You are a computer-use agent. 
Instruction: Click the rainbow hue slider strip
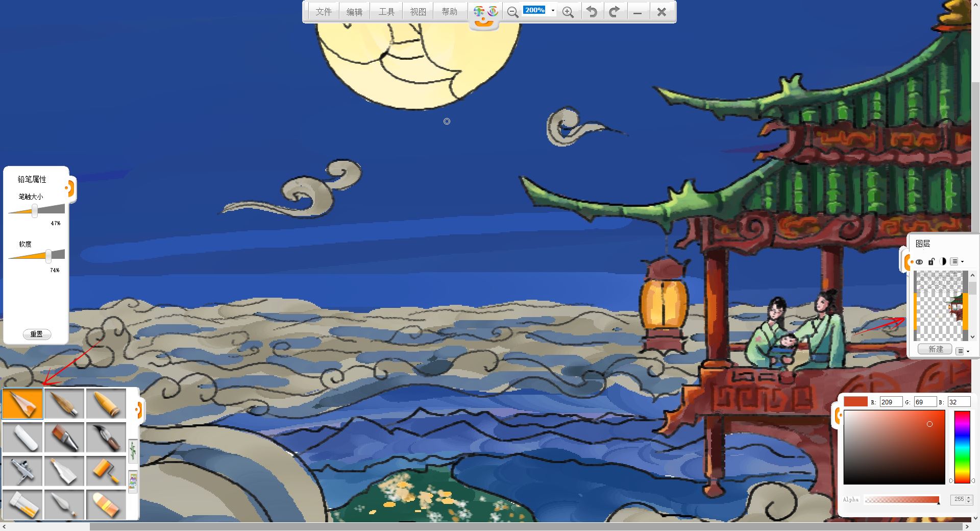click(x=962, y=447)
